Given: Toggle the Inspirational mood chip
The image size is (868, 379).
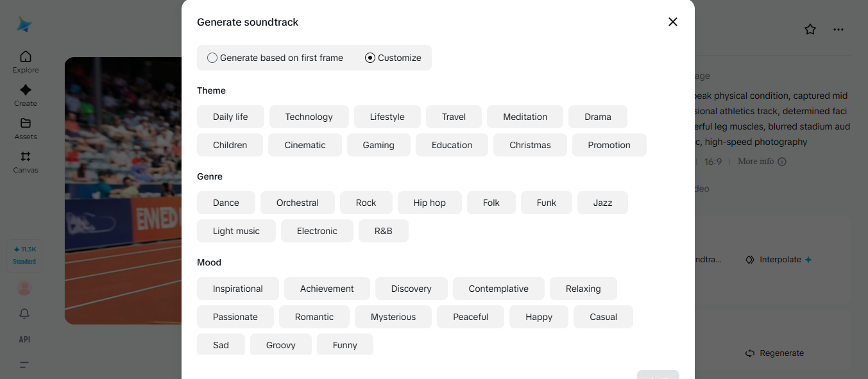Looking at the screenshot, I should (x=237, y=289).
